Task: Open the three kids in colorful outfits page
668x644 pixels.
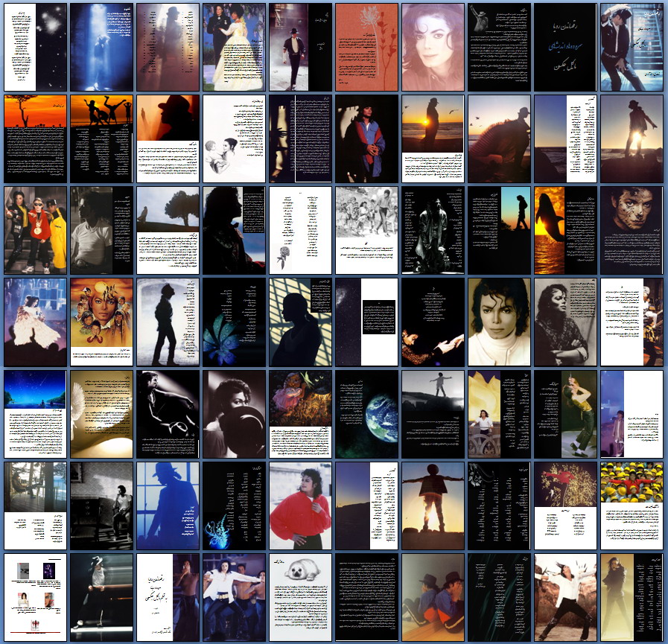Action: 35,230
